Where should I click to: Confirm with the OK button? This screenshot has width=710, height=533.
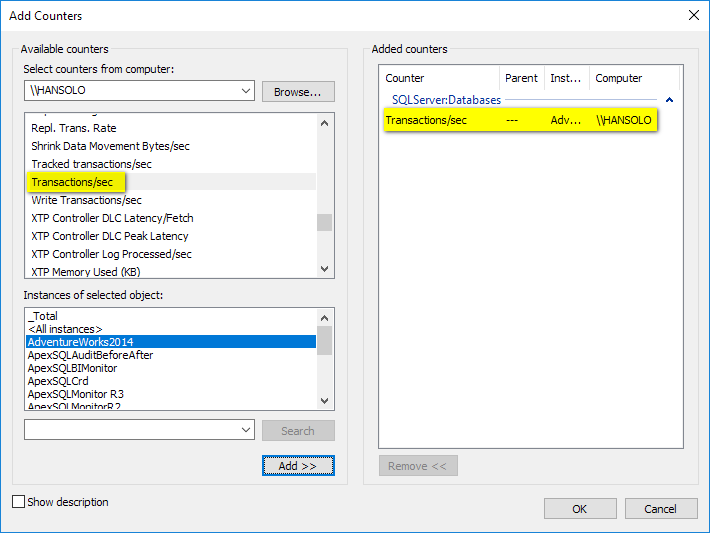coord(580,508)
